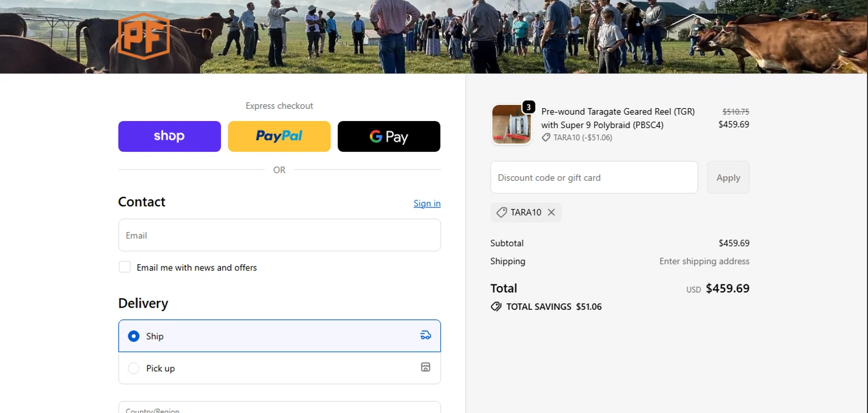Click the store pickup icon
Viewport: 868px width, 413px height.
(425, 367)
